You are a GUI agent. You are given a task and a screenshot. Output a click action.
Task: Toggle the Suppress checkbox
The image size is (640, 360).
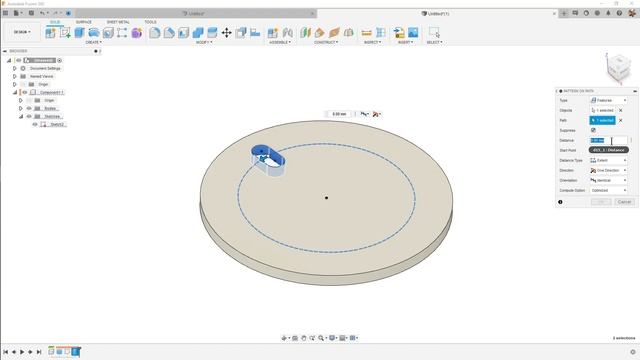593,130
